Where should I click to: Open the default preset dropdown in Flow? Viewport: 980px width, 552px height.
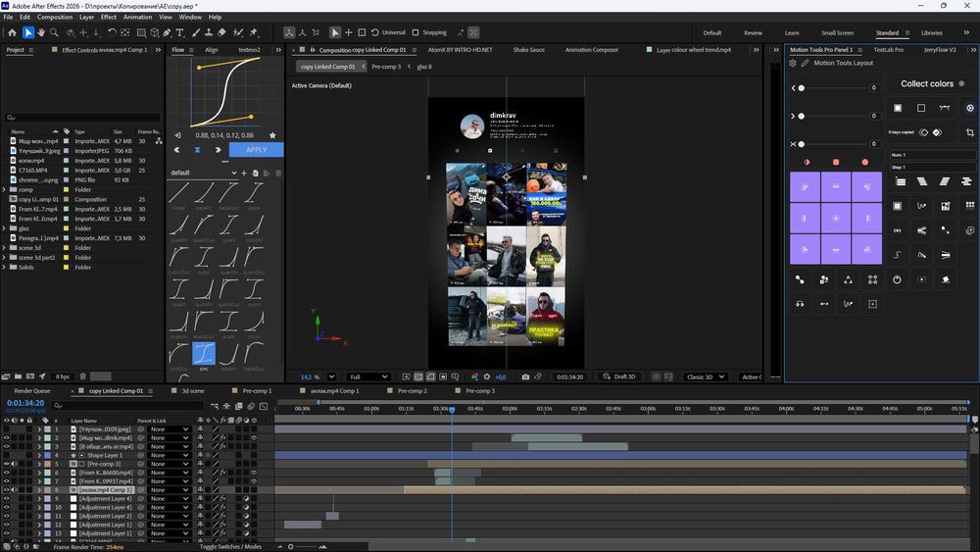coord(203,173)
